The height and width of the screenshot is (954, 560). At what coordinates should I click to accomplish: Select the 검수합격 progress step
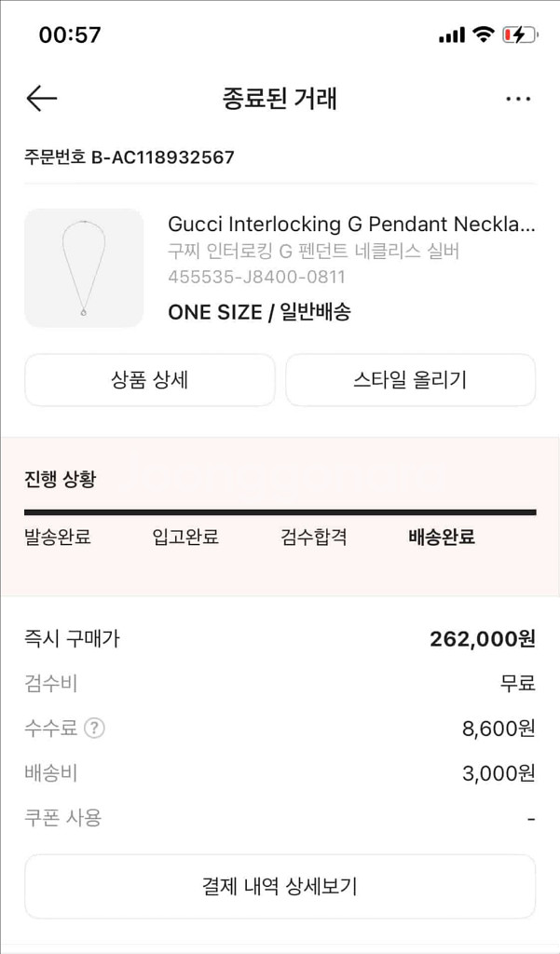click(x=314, y=538)
